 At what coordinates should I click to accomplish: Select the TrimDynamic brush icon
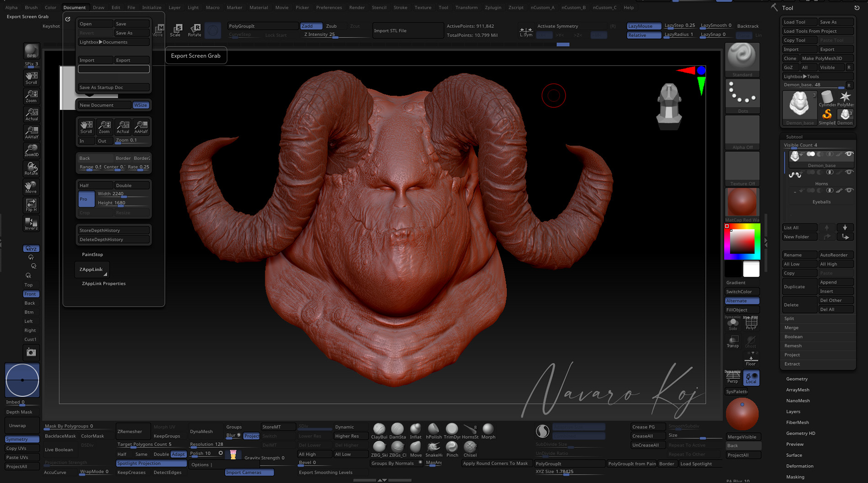[x=452, y=431]
